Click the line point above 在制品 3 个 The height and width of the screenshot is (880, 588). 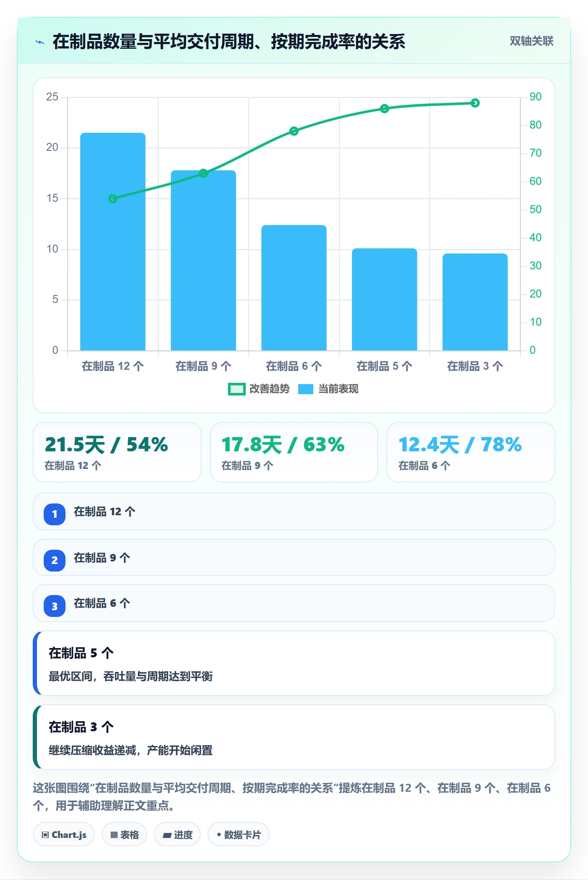475,103
